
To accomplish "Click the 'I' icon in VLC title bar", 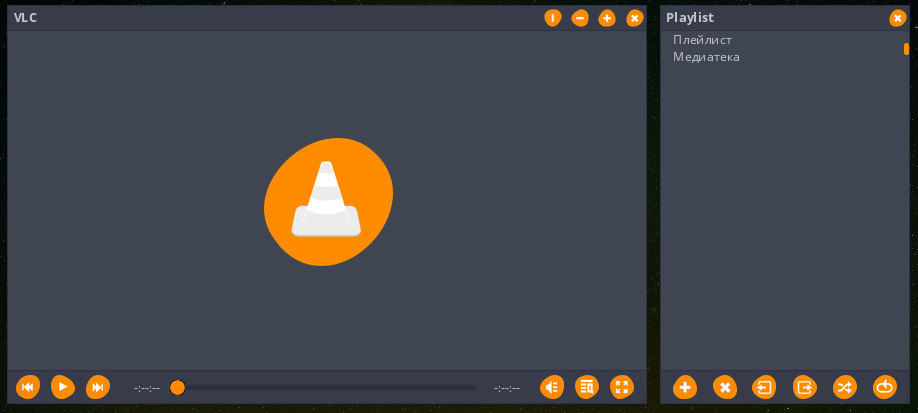I will tap(553, 18).
